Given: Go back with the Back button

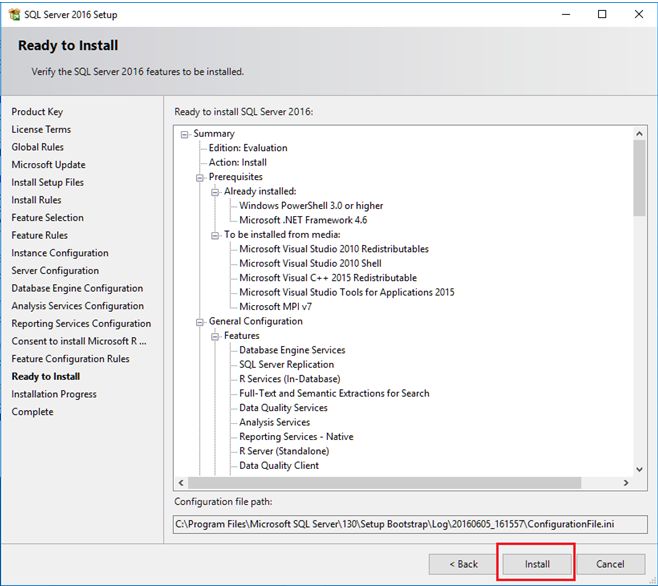Looking at the screenshot, I should (x=461, y=564).
